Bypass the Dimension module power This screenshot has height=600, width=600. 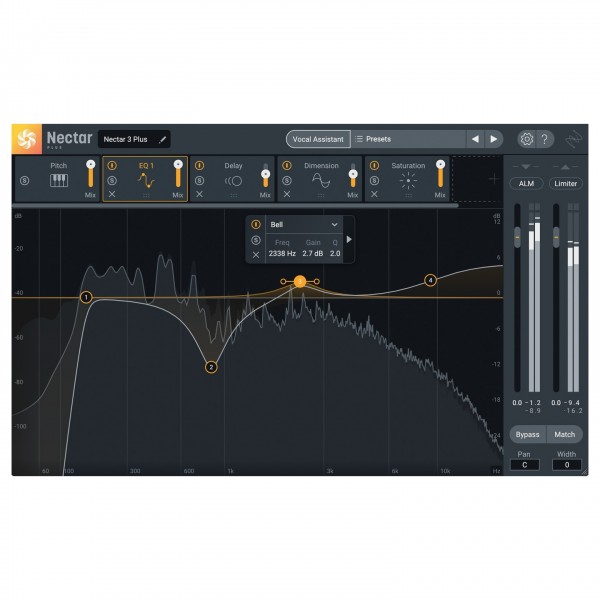[x=287, y=165]
